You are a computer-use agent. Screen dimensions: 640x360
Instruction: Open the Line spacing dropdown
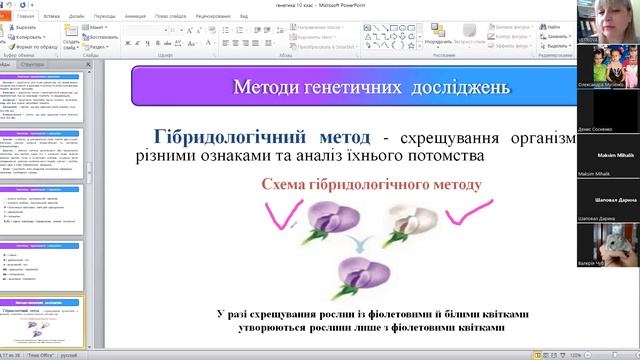point(280,31)
